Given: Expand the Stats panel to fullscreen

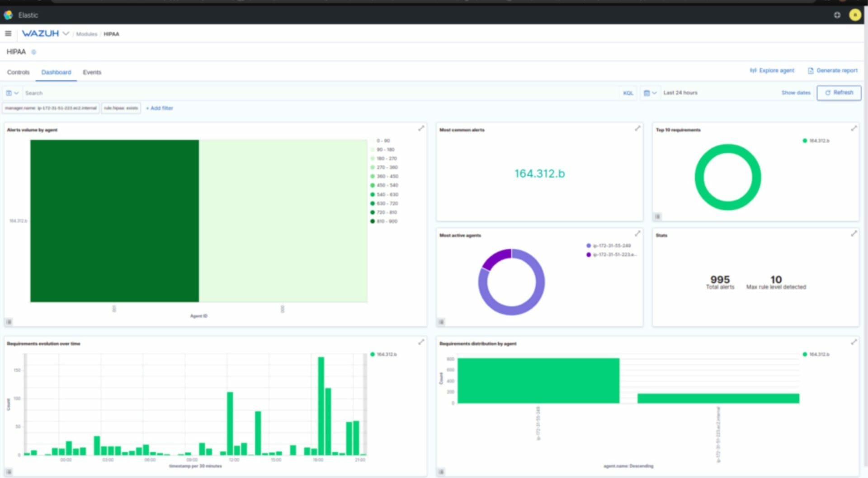Looking at the screenshot, I should pos(854,234).
